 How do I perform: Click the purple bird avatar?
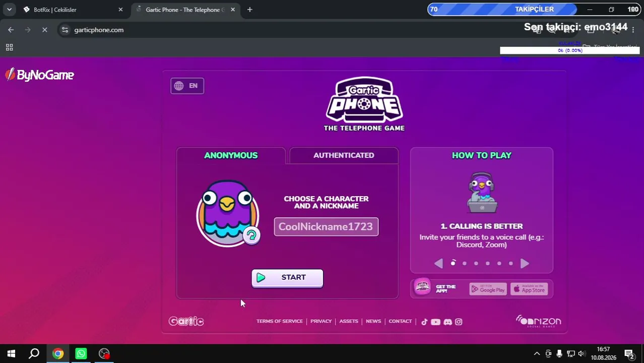tap(227, 213)
